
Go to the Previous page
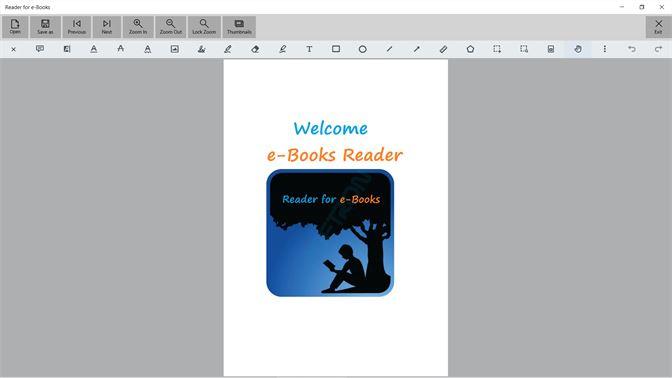pyautogui.click(x=77, y=27)
